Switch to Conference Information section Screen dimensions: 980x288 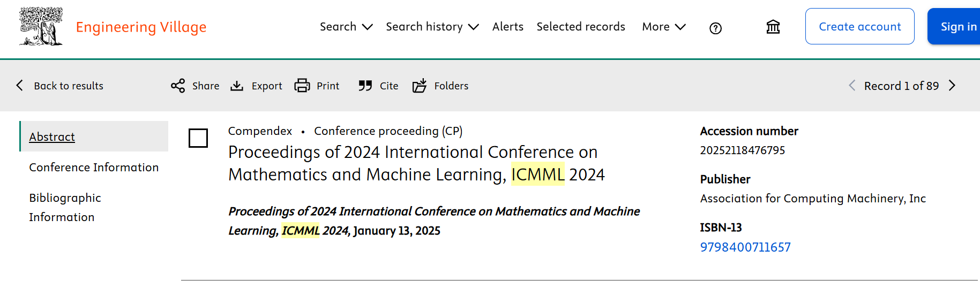pos(94,168)
